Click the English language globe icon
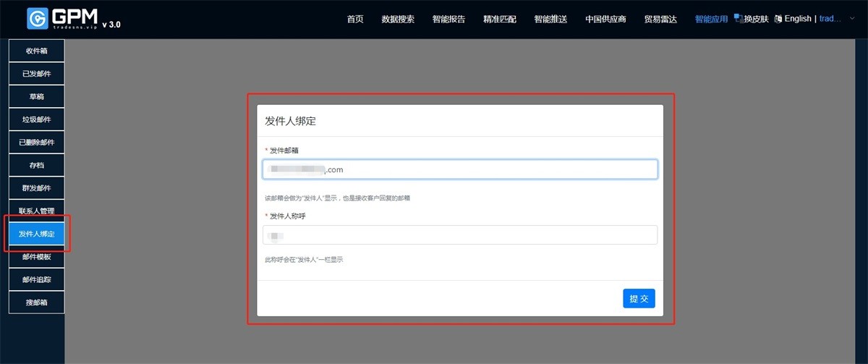Image resolution: width=868 pixels, height=364 pixels. pyautogui.click(x=778, y=19)
